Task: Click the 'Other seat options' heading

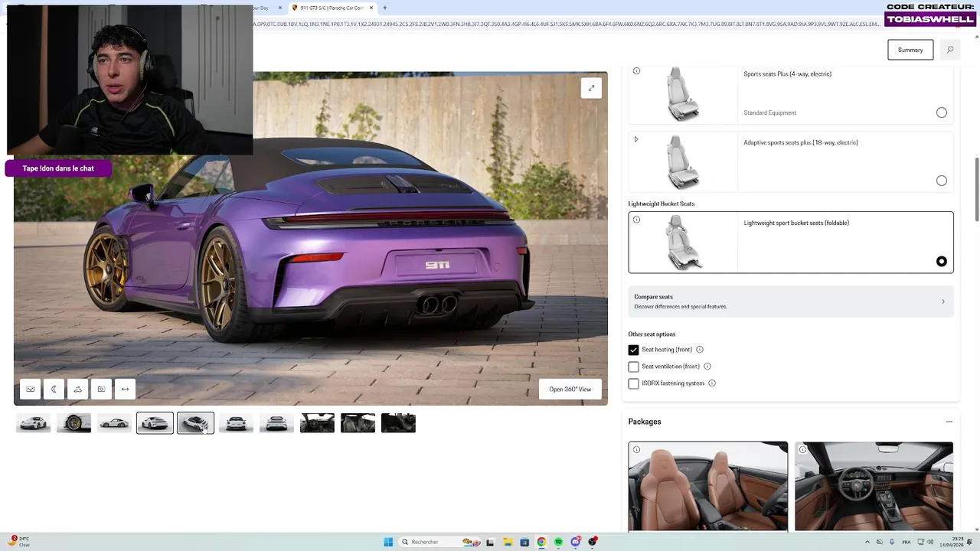Action: pos(652,334)
